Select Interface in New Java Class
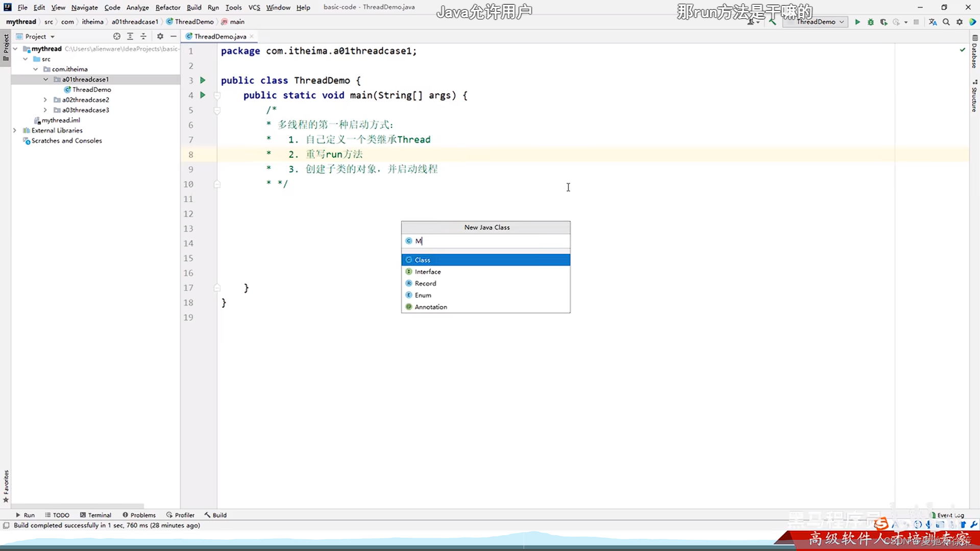 coord(428,271)
